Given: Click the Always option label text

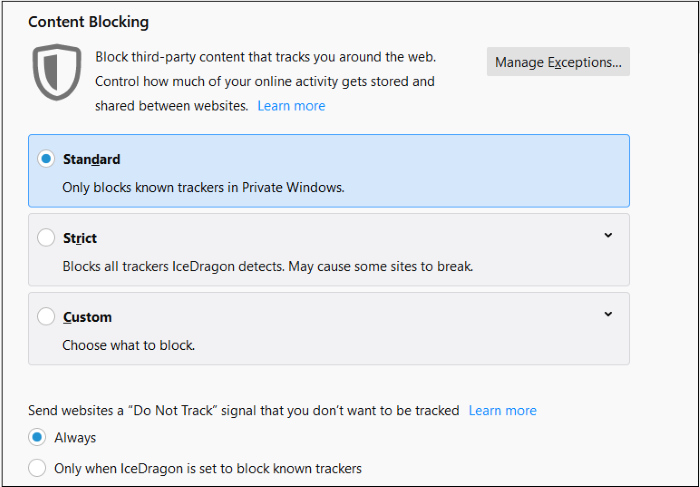Looking at the screenshot, I should pos(75,438).
